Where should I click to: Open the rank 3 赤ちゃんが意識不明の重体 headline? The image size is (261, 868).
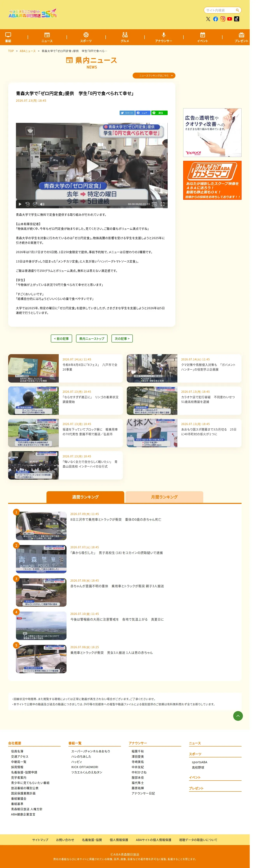pos(117,586)
